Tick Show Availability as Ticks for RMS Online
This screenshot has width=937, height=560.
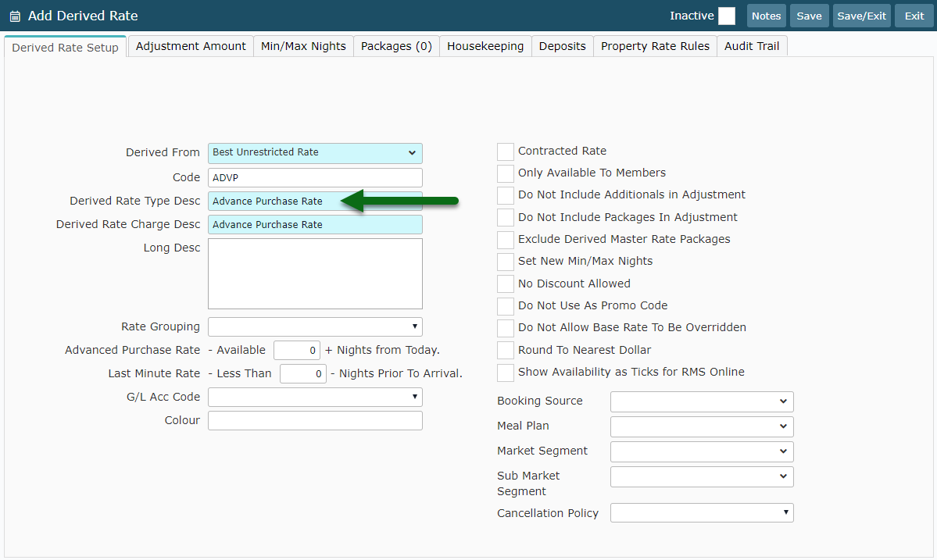[506, 373]
